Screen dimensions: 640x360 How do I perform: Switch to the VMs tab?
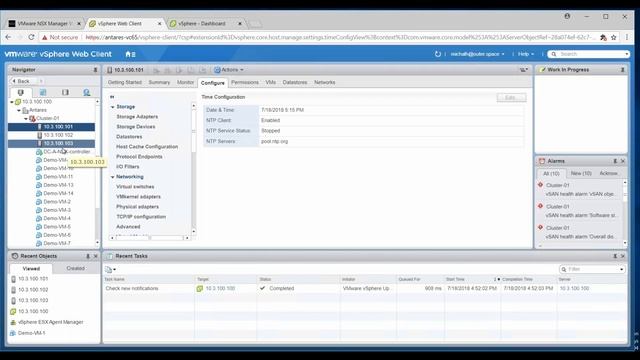click(x=271, y=82)
